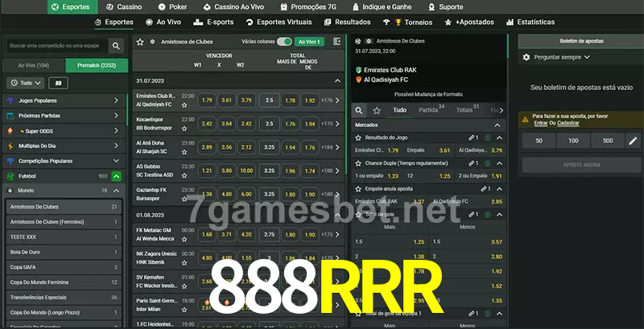Open the favorites star tab in markets panel
644x329 pixels.
(x=377, y=110)
